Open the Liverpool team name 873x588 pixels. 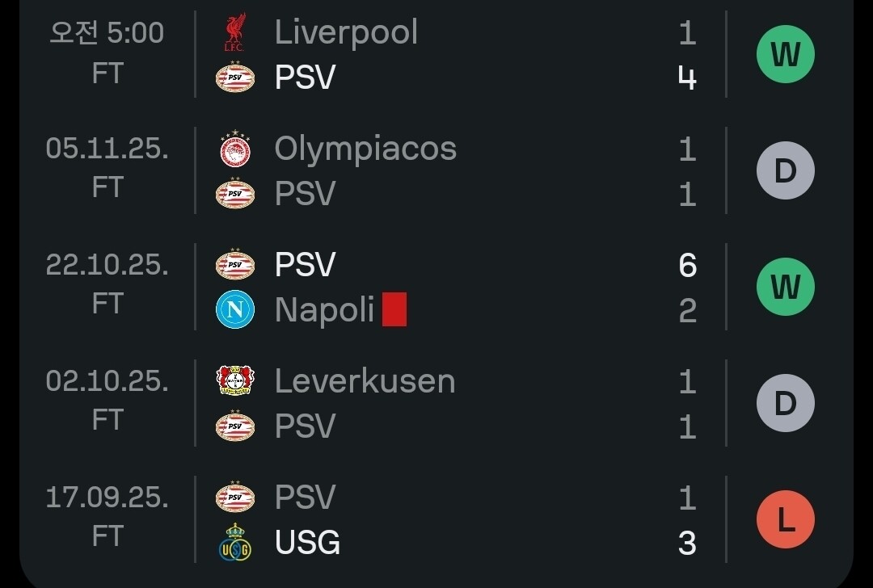tap(346, 32)
